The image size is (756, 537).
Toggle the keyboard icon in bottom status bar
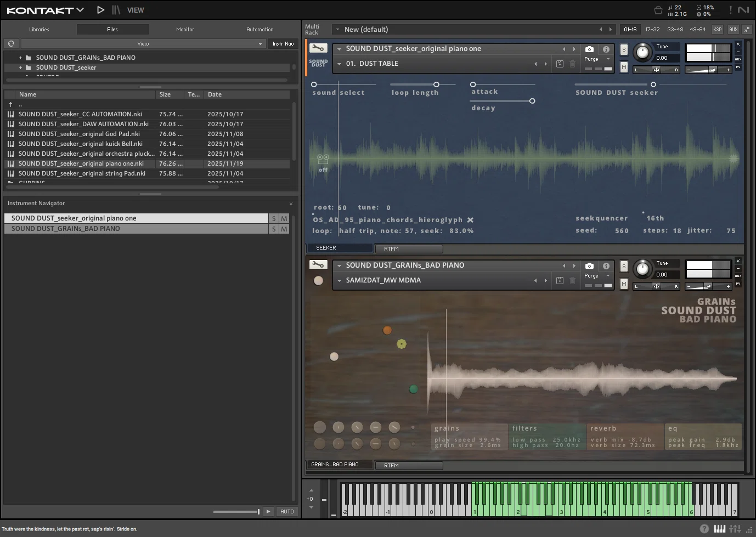pos(719,529)
